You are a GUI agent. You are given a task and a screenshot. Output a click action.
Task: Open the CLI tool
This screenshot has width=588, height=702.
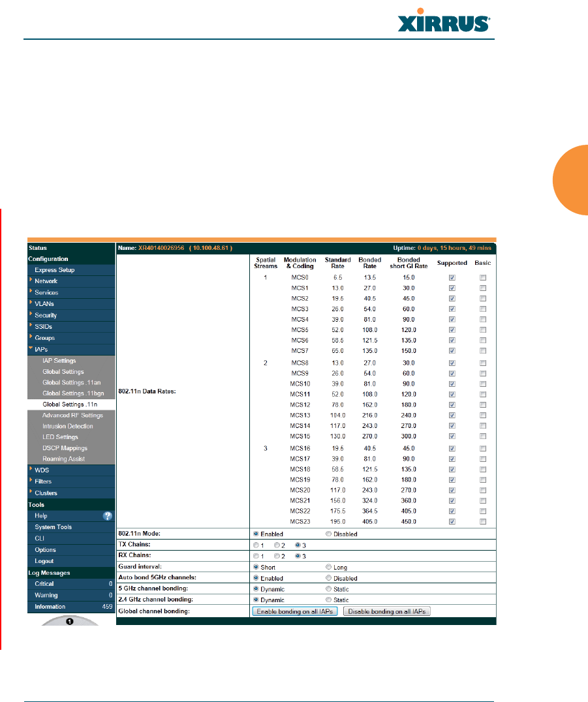[39, 538]
